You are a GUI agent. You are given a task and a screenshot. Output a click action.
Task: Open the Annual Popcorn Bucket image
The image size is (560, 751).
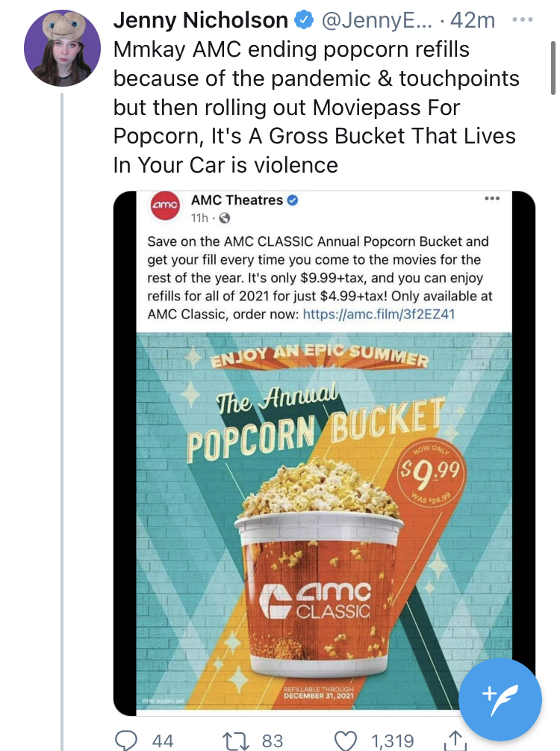point(323,516)
